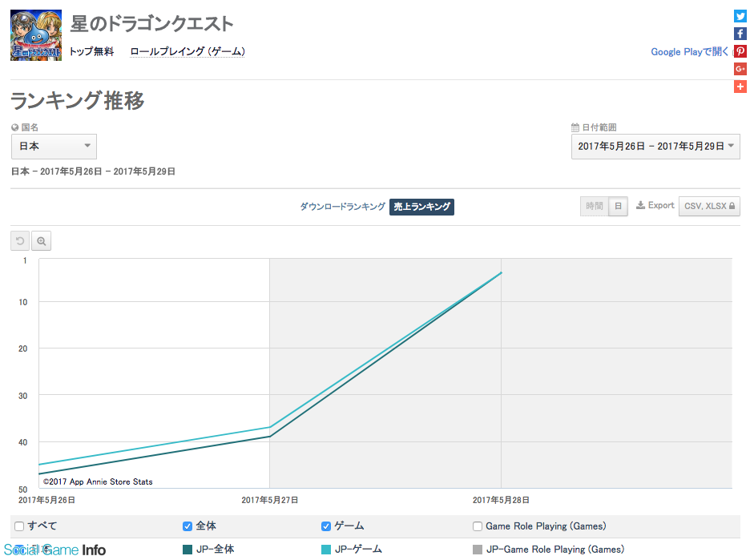Uncheck the ゲーム checkbox
This screenshot has width=750, height=560.
point(326,526)
